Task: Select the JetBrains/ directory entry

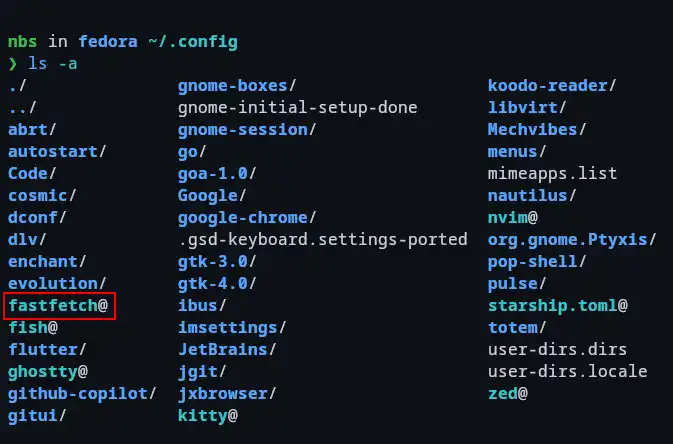Action: click(227, 349)
